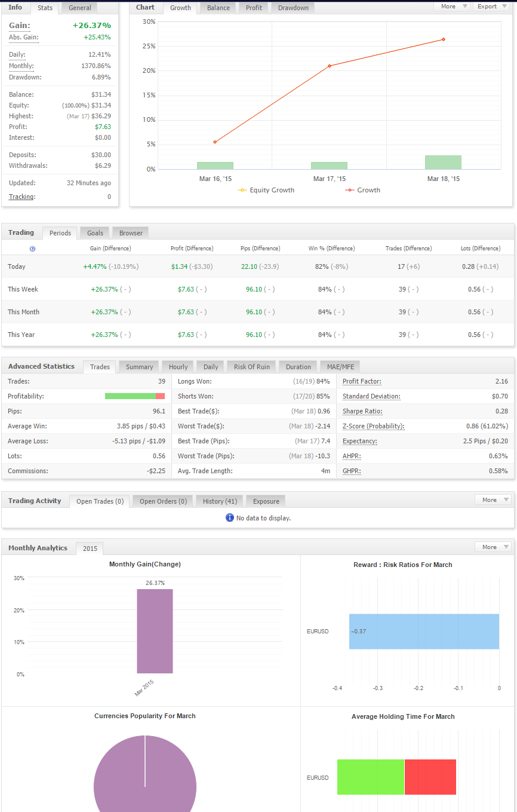Open the MAE/MFE tab

click(x=340, y=367)
